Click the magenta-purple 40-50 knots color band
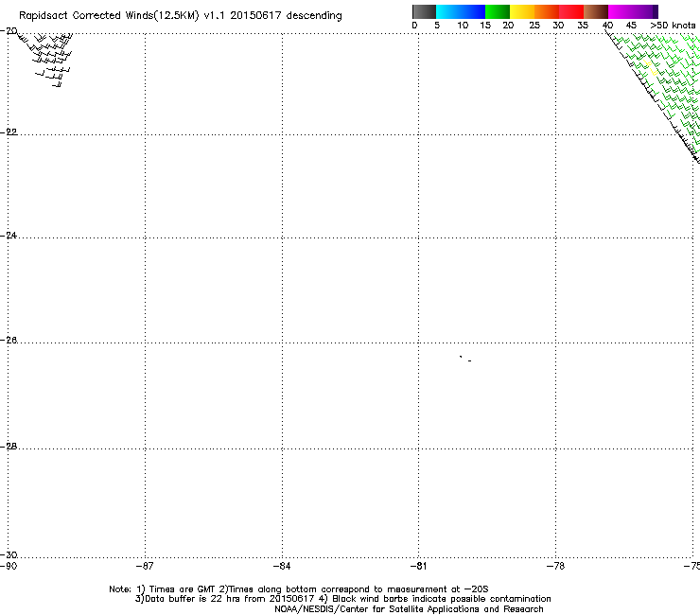The height and width of the screenshot is (615, 700). 633,11
